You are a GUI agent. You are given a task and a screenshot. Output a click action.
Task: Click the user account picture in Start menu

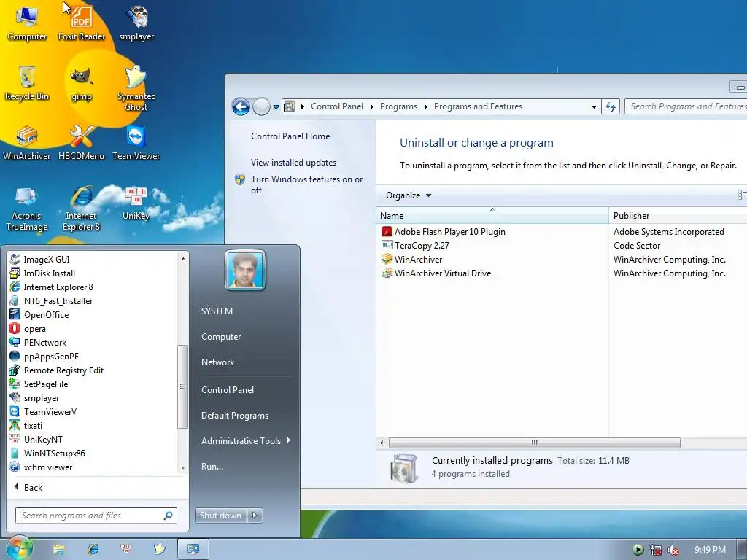tap(245, 270)
